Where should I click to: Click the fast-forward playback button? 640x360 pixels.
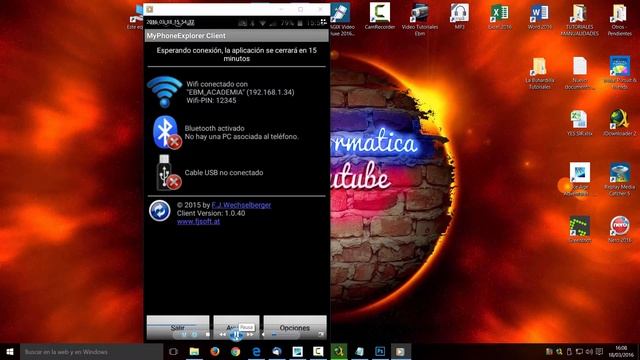[250, 335]
